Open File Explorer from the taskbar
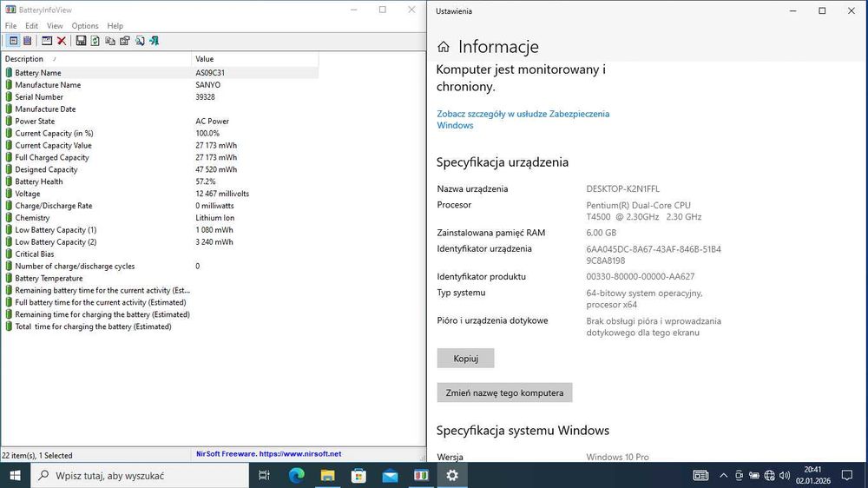Viewport: 868px width, 488px height. coord(328,475)
